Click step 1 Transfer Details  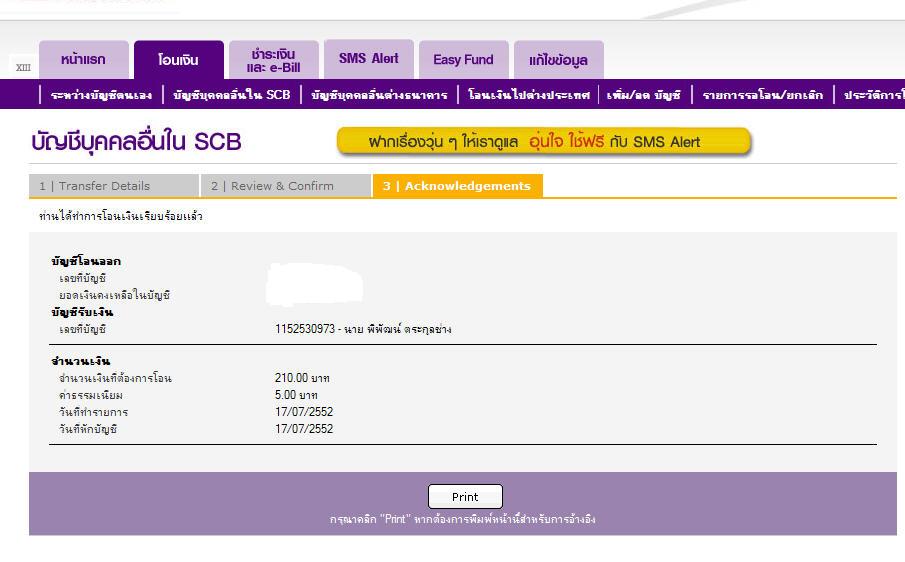pos(114,186)
